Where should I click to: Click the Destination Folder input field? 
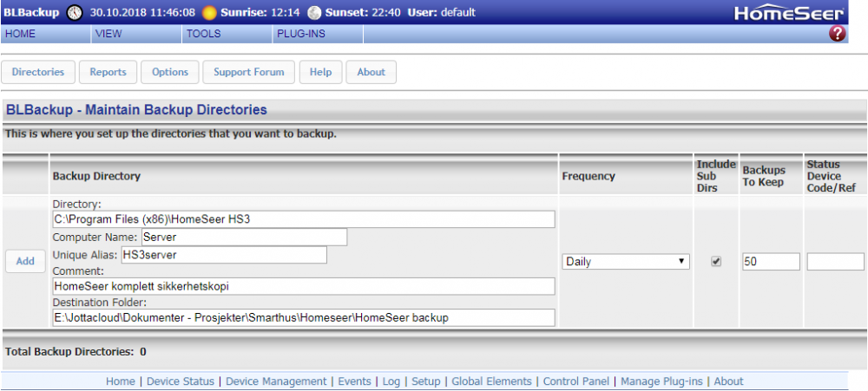(x=303, y=317)
